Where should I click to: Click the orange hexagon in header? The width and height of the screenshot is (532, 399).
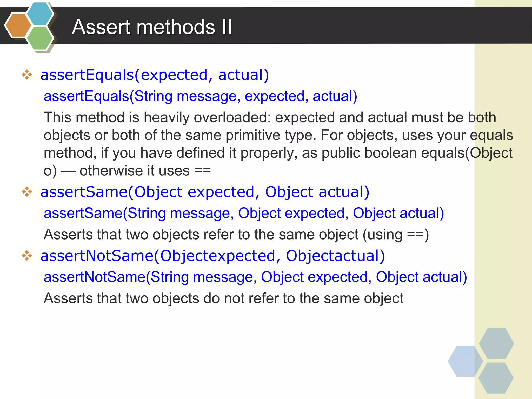point(18,25)
